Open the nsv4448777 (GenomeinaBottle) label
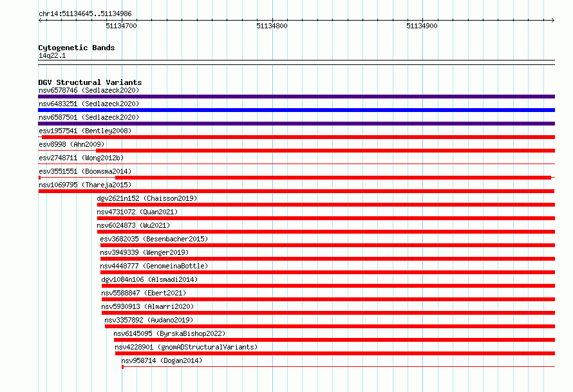The width and height of the screenshot is (573, 392). click(x=154, y=266)
